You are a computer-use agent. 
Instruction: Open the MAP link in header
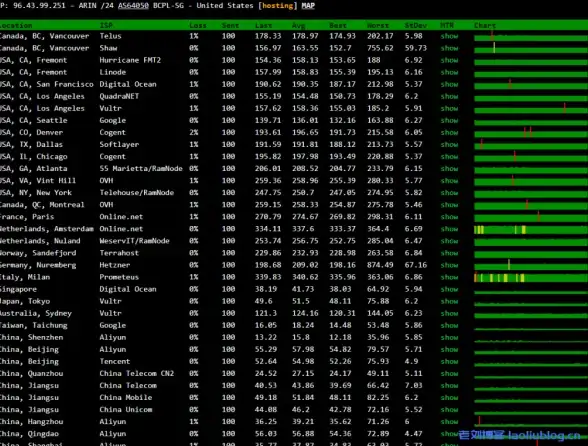[308, 6]
